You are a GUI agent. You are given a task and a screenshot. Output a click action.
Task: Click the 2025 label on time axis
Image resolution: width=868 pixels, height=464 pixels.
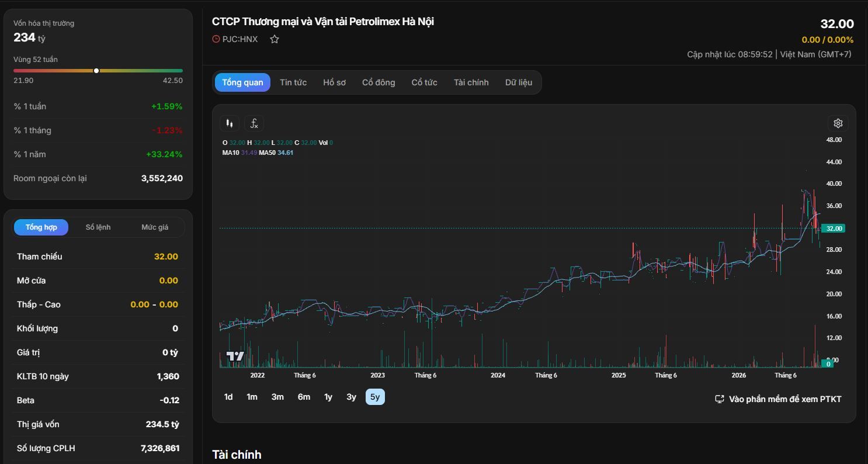click(619, 375)
